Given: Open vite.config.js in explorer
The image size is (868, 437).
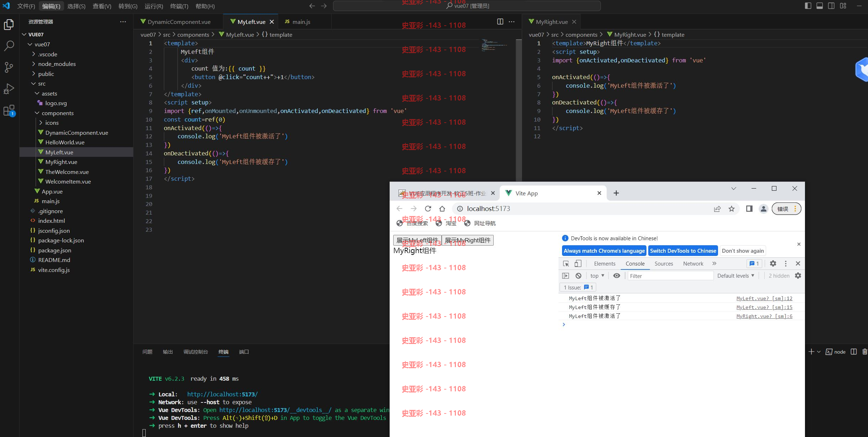Looking at the screenshot, I should pos(54,270).
